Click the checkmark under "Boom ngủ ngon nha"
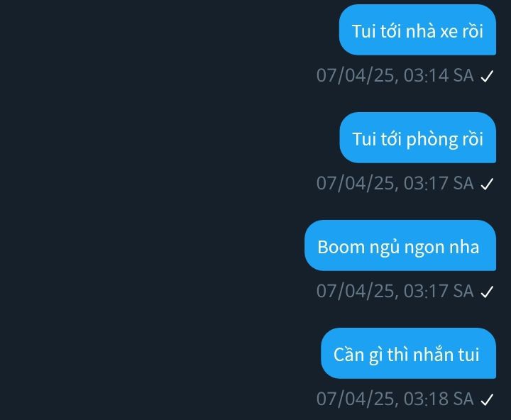This screenshot has width=511, height=420. (487, 292)
